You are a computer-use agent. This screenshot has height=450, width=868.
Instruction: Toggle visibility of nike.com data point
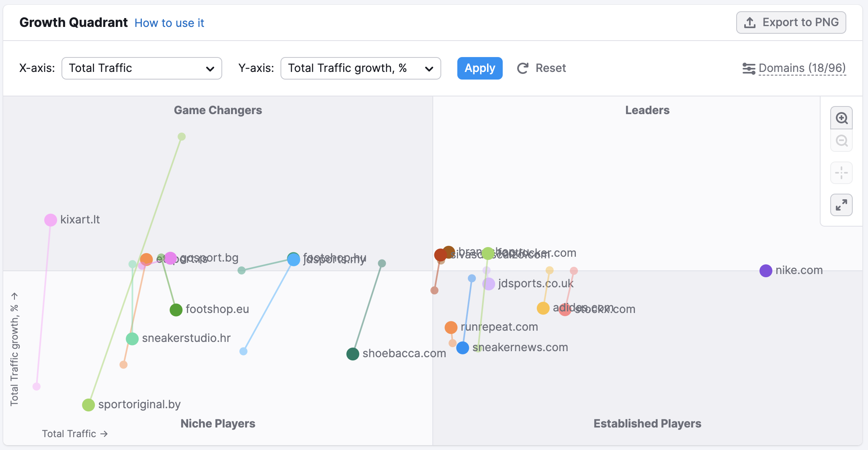click(767, 270)
